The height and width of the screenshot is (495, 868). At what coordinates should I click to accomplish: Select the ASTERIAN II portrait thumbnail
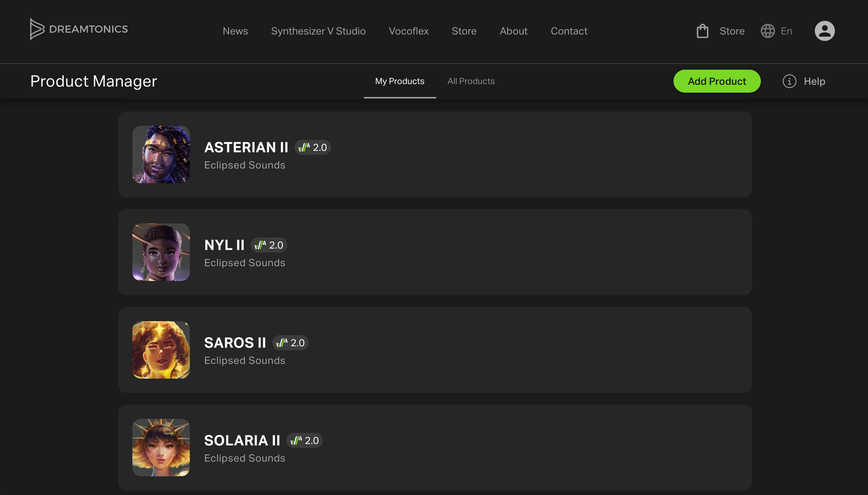point(161,154)
